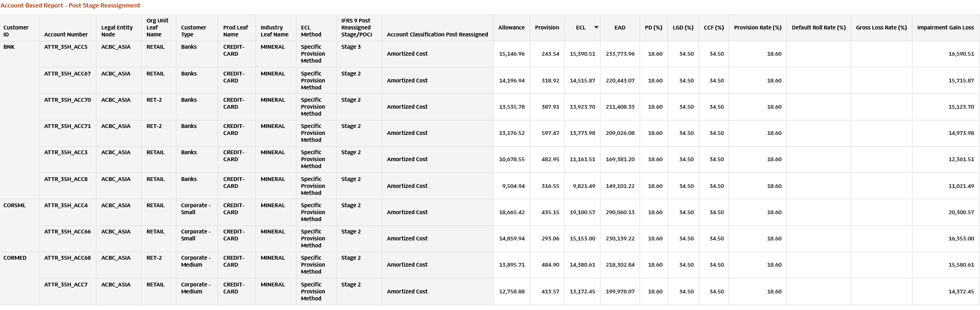
Task: Click the Allowance column header
Action: [x=511, y=27]
